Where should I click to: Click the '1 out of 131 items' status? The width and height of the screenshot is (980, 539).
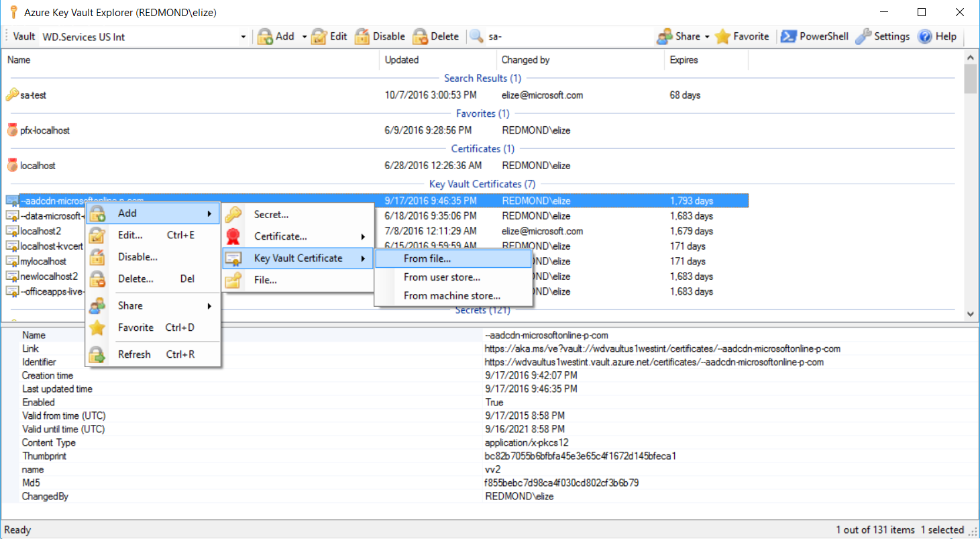click(x=875, y=530)
